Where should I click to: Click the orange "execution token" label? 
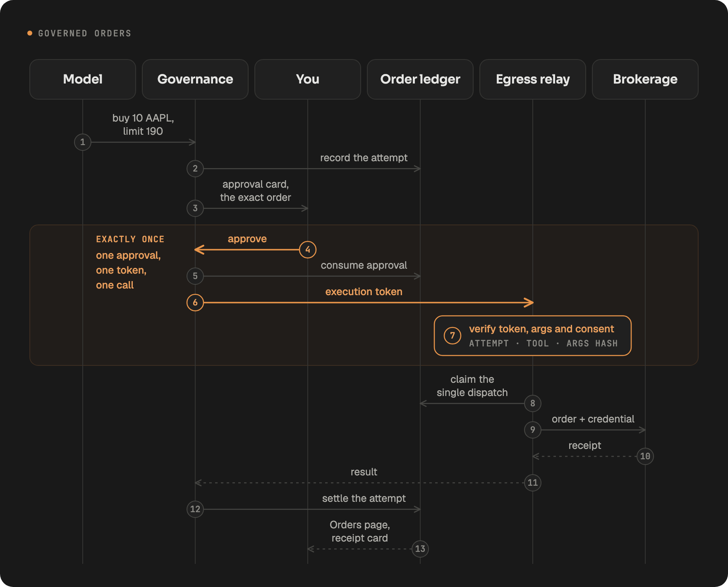pos(364,292)
